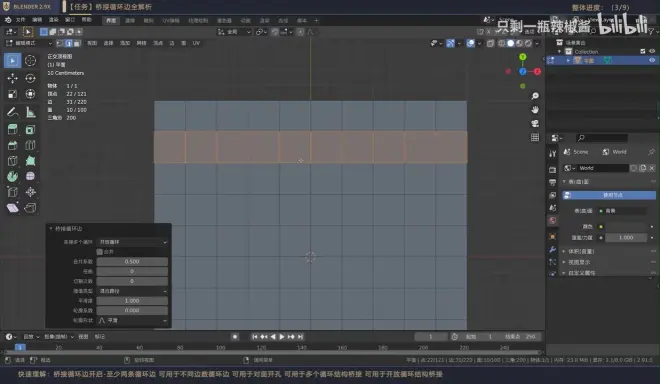The image size is (660, 384).
Task: Select the Move tool
Action: pos(12,78)
